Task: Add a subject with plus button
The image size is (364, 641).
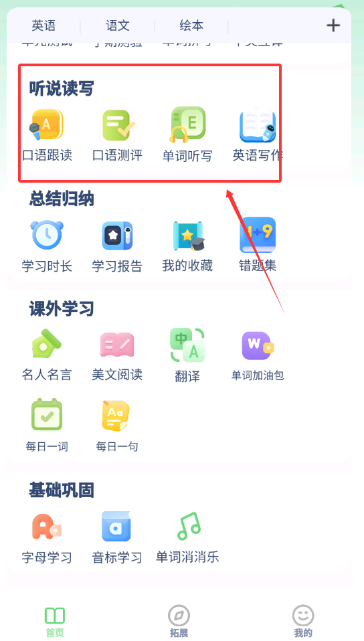Action: (333, 25)
